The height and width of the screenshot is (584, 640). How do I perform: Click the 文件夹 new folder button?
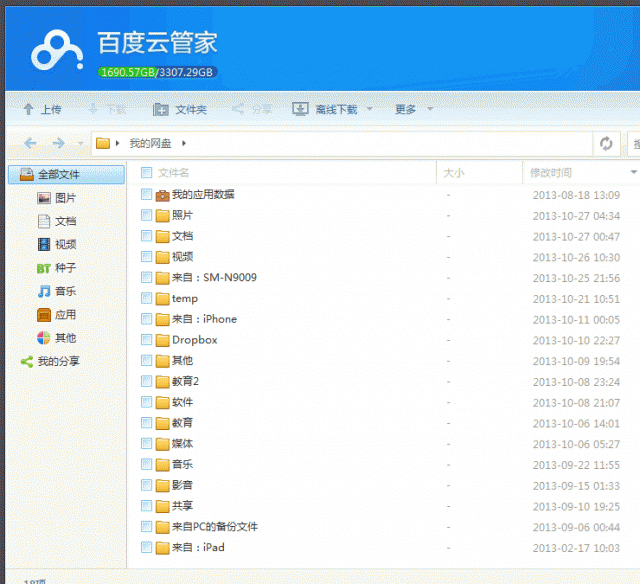[180, 109]
